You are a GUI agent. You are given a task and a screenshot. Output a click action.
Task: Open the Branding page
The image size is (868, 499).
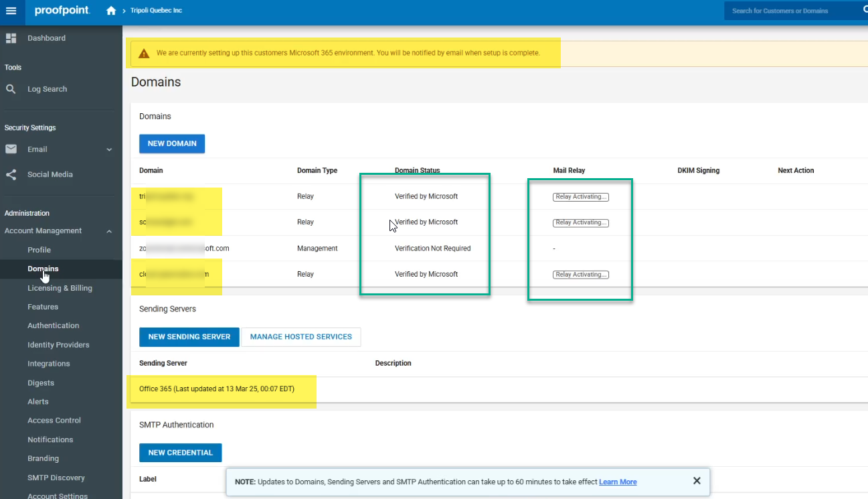[x=43, y=459]
